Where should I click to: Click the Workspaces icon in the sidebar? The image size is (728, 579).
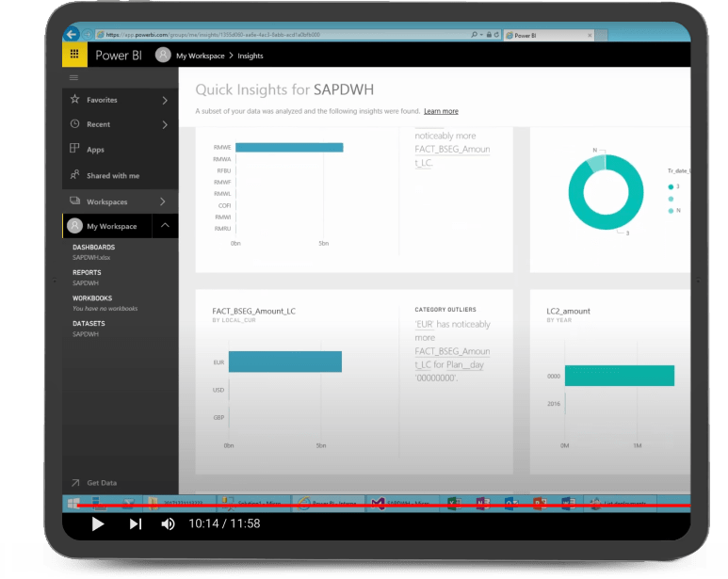point(74,201)
